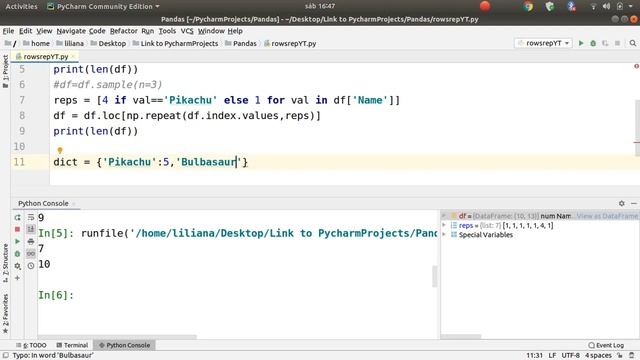
Task: Click the clock showing sáb 16:47
Action: click(x=320, y=7)
